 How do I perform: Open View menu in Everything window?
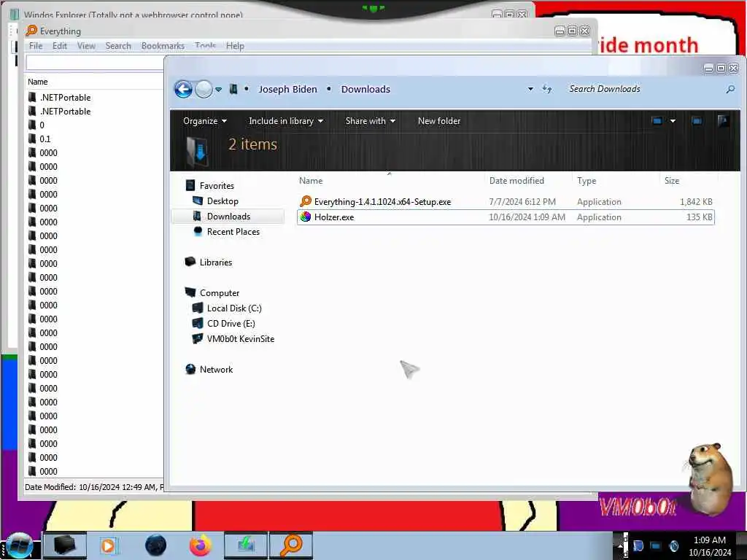(86, 46)
